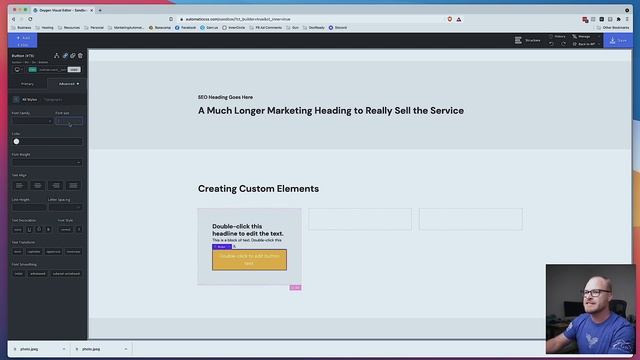
Task: Select the empty right column box
Action: click(471, 220)
